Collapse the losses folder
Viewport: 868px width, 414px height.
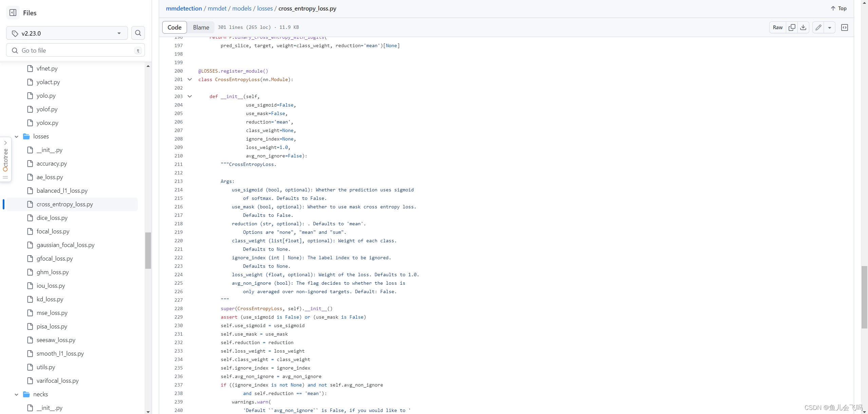click(16, 136)
